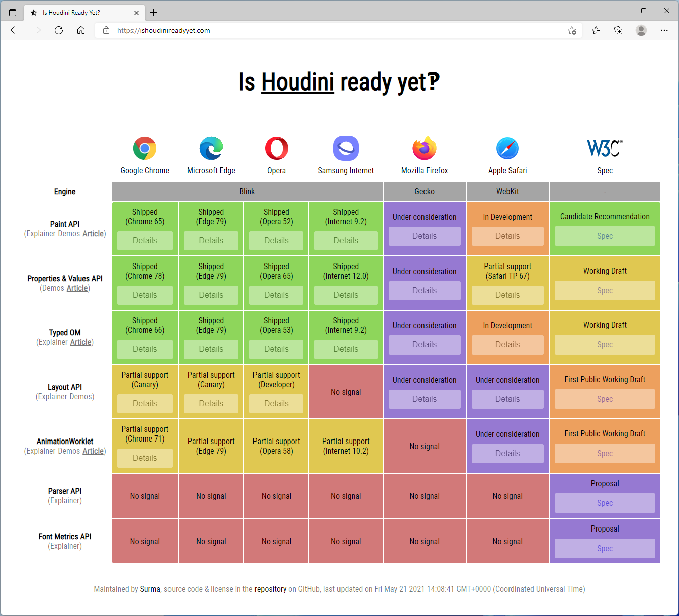Open the repository link in the footer
Viewport: 679px width, 616px height.
point(271,589)
